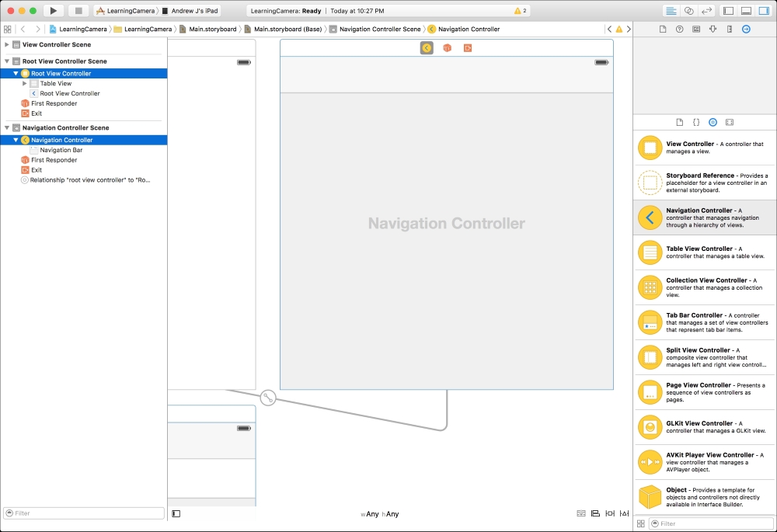Viewport: 777px width, 532px height.
Task: Expand the View Controller Scene
Action: pos(7,44)
